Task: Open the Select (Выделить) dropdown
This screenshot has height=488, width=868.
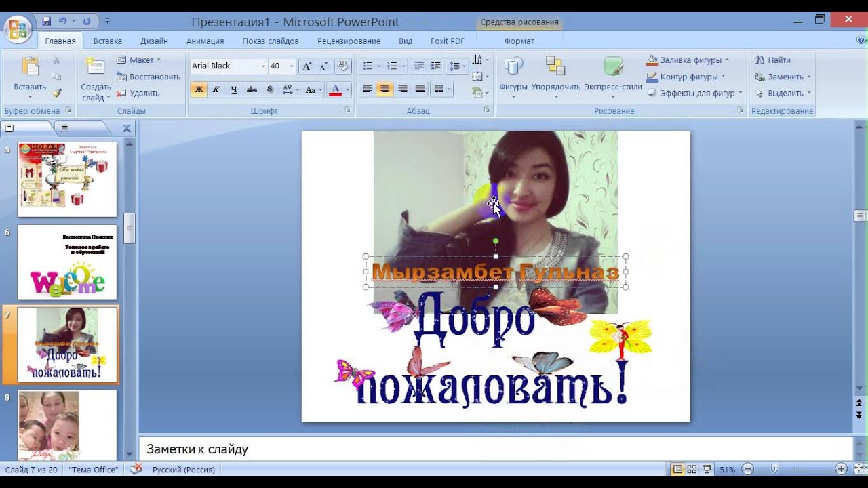Action: [809, 93]
